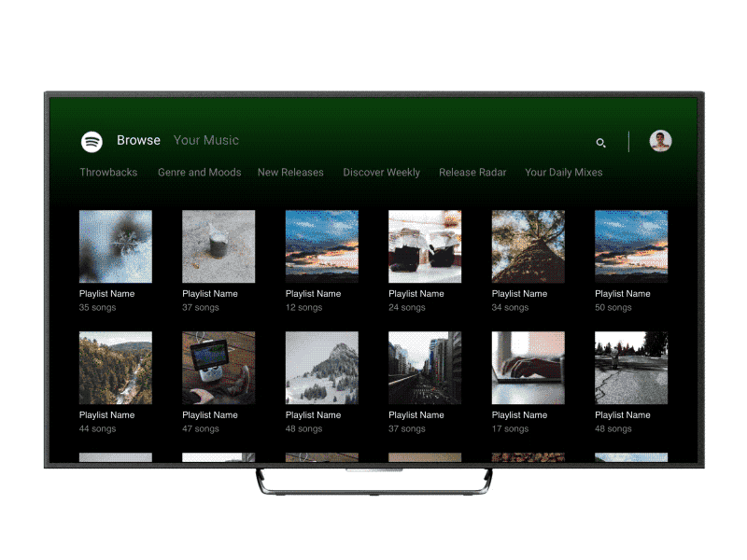Switch to the Browse tab
The width and height of the screenshot is (747, 560).
(x=138, y=141)
